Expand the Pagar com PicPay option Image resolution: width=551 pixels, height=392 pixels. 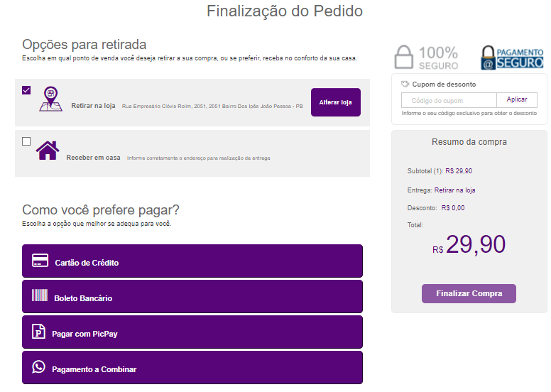click(192, 332)
